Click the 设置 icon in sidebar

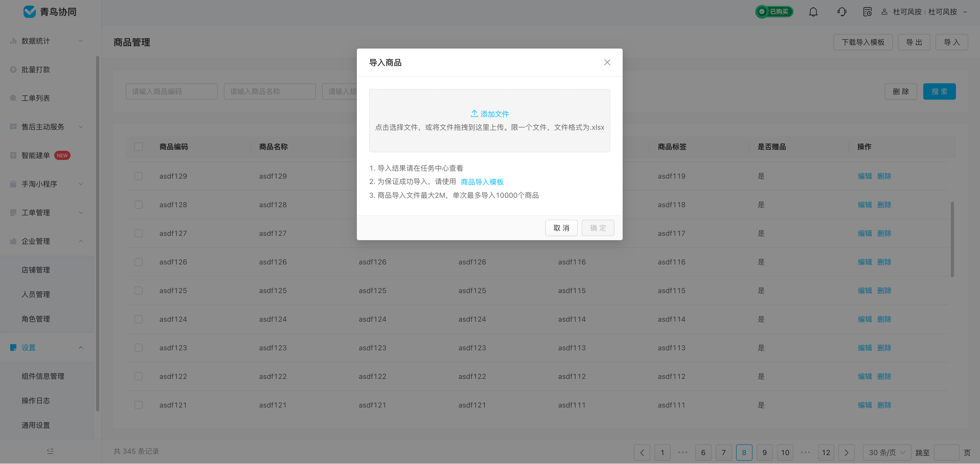point(13,347)
